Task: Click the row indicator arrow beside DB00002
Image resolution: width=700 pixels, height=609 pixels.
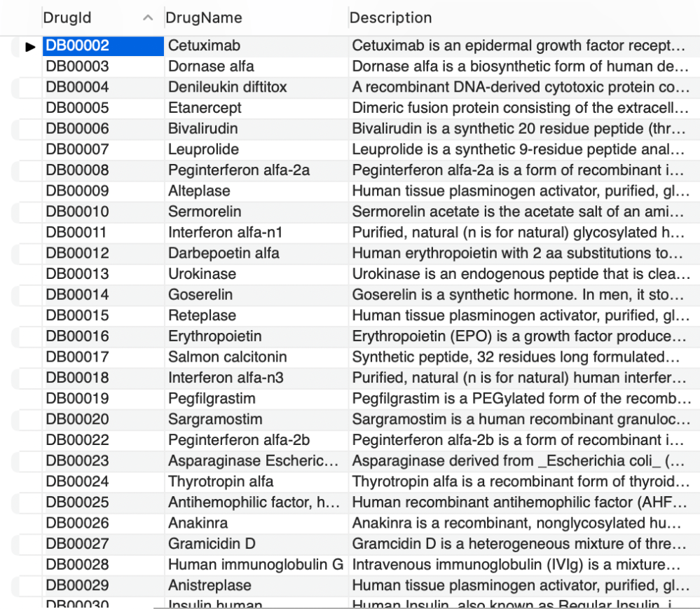Action: point(30,46)
